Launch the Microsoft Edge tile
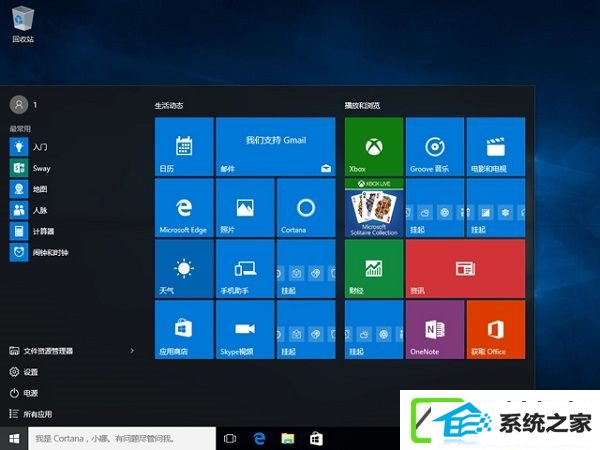600x450 pixels. pyautogui.click(x=184, y=207)
